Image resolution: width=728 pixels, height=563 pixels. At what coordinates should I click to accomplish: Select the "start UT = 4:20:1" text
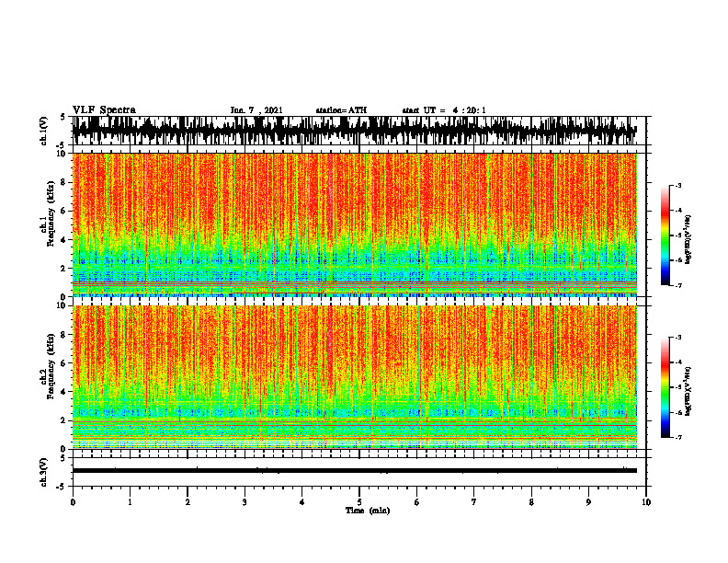[444, 110]
